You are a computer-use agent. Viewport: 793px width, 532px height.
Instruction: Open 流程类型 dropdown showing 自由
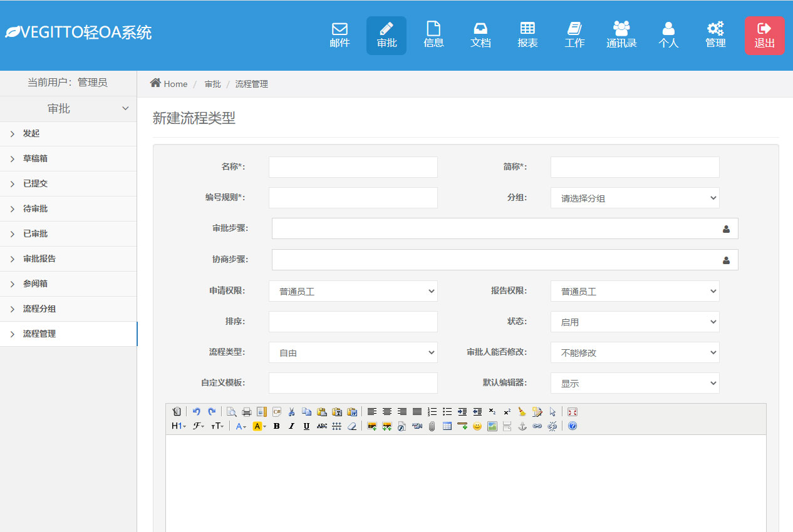pyautogui.click(x=353, y=352)
